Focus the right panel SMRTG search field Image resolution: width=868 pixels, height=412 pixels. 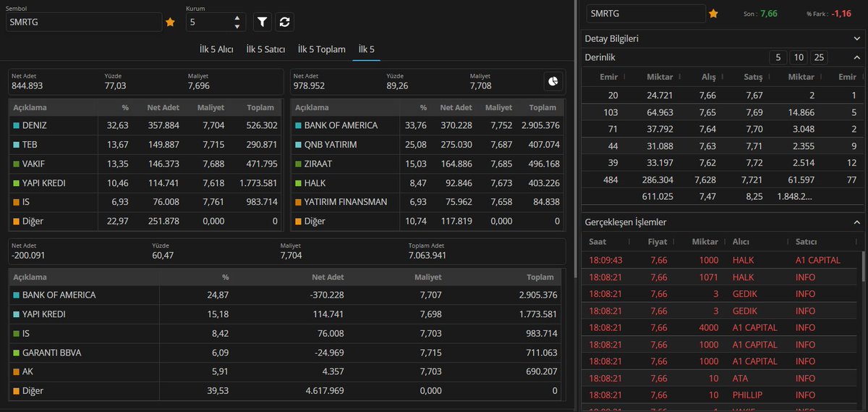646,14
